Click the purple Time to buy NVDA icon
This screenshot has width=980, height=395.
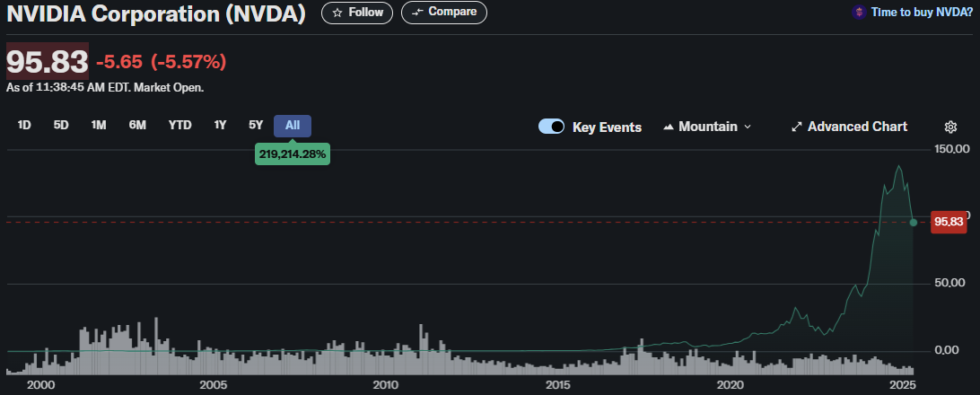pos(859,12)
